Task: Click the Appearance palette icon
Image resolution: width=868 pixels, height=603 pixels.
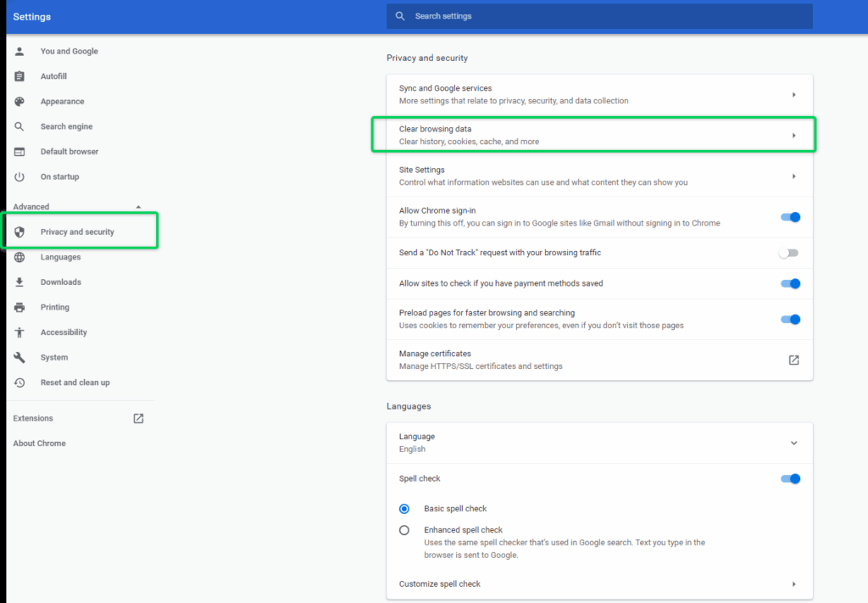Action: pos(19,101)
